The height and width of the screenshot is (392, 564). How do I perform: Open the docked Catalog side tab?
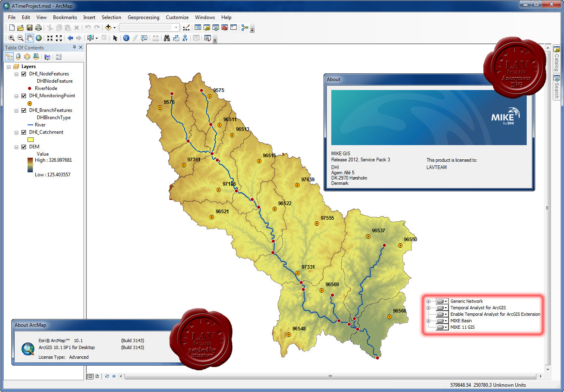[x=557, y=59]
